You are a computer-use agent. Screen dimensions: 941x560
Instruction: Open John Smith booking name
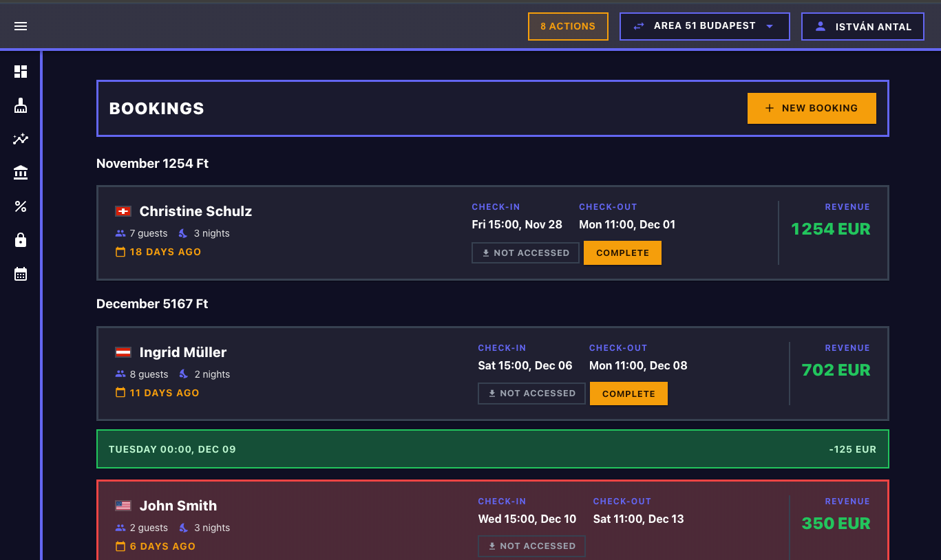tap(178, 506)
